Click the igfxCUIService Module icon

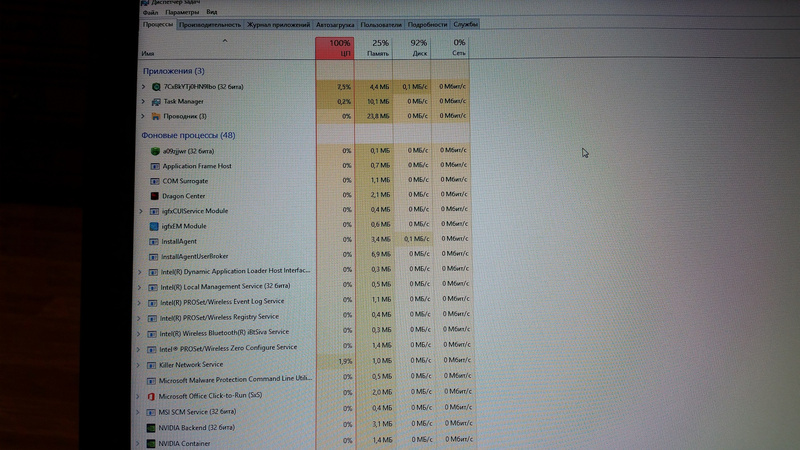(154, 211)
